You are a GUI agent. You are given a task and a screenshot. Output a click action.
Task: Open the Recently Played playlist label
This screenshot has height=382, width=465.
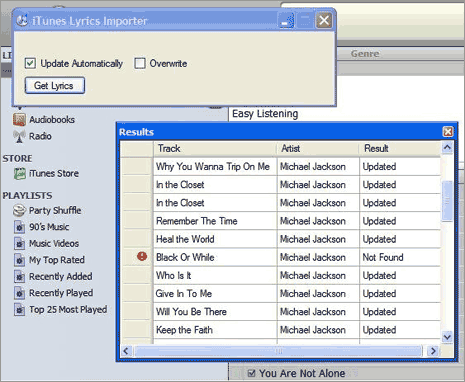61,293
